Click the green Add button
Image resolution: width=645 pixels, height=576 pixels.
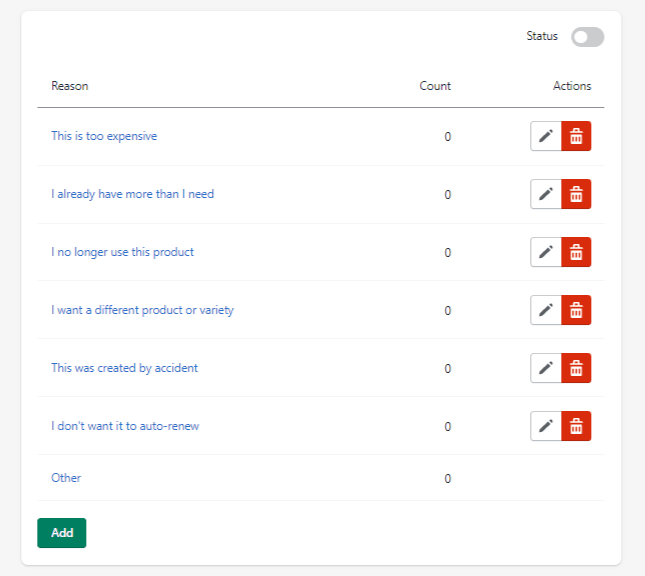(62, 533)
